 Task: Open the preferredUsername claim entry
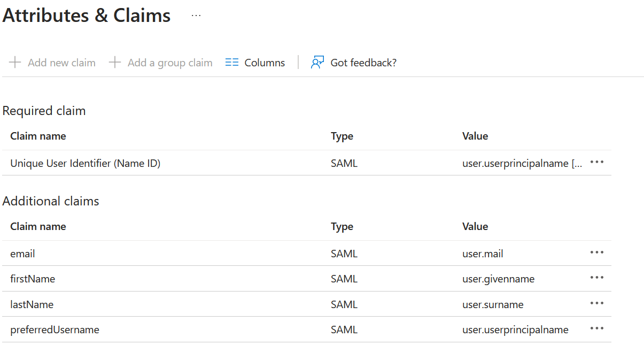(x=55, y=330)
